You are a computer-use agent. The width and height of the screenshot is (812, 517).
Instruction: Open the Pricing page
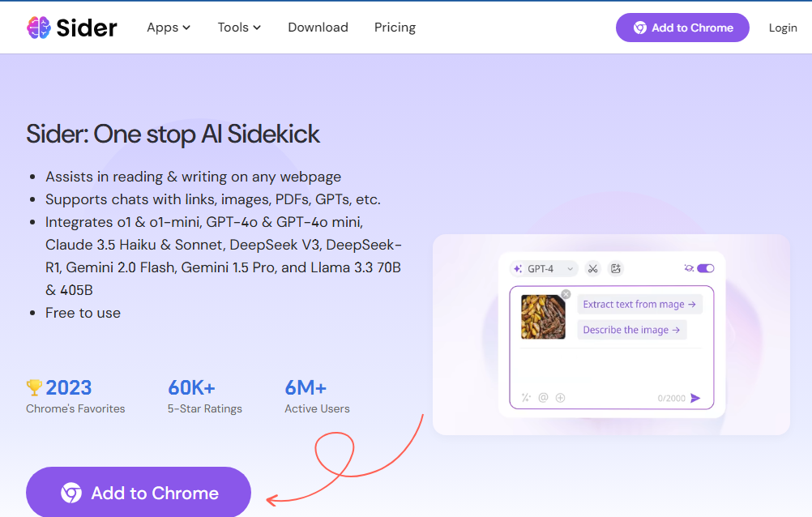pos(395,28)
